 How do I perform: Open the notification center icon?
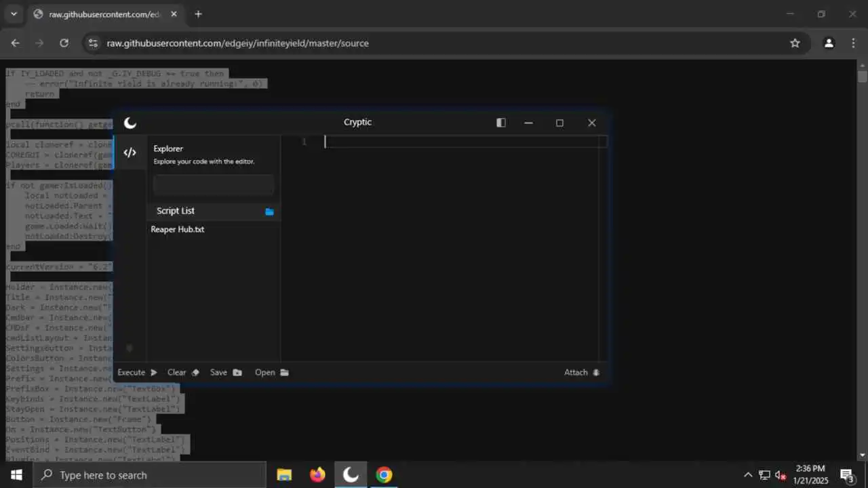[847, 474]
